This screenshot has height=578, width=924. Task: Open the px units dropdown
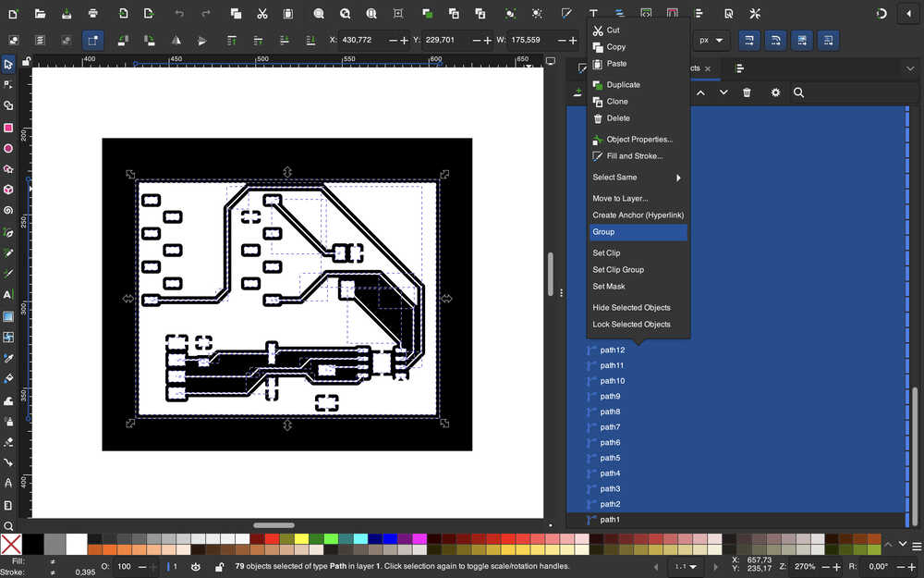pyautogui.click(x=712, y=41)
